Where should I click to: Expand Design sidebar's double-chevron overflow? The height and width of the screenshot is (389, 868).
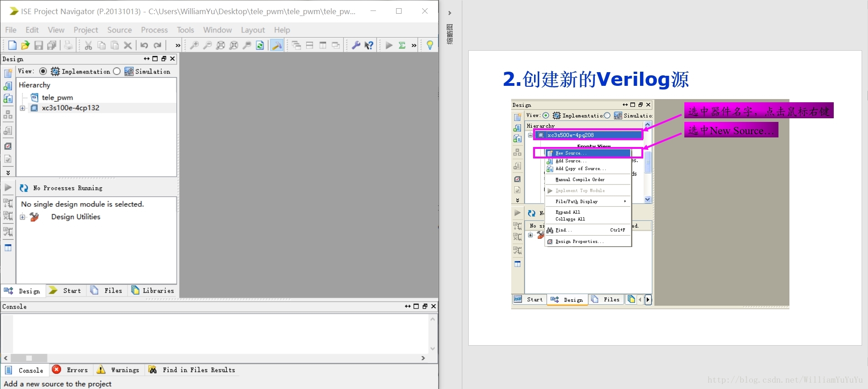pyautogui.click(x=8, y=173)
